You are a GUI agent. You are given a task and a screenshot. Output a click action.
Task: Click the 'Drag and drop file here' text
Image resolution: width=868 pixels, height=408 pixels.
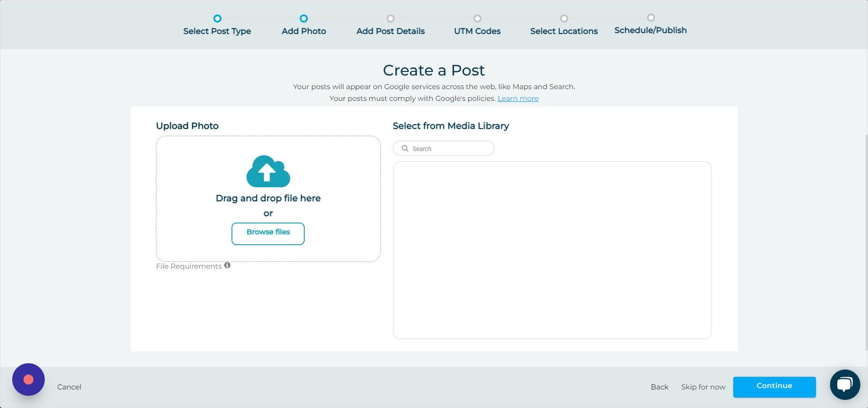tap(268, 198)
